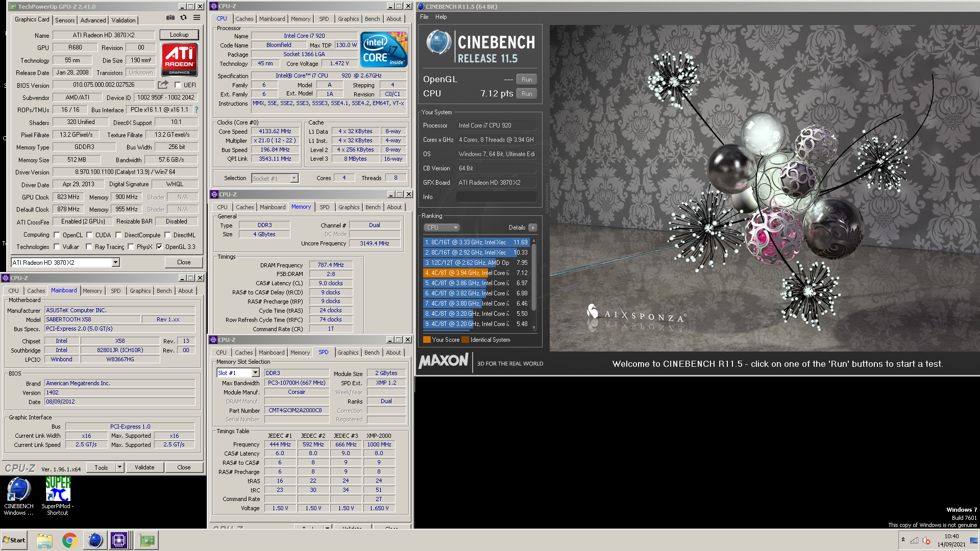Select ranking entry 1. 8C/16T @ 3.33 GHz

(476, 242)
